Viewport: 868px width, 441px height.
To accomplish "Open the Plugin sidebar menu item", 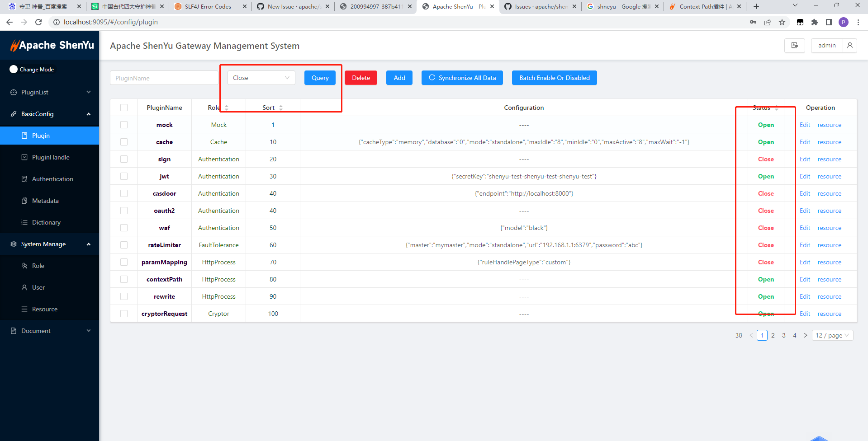I will coord(49,136).
